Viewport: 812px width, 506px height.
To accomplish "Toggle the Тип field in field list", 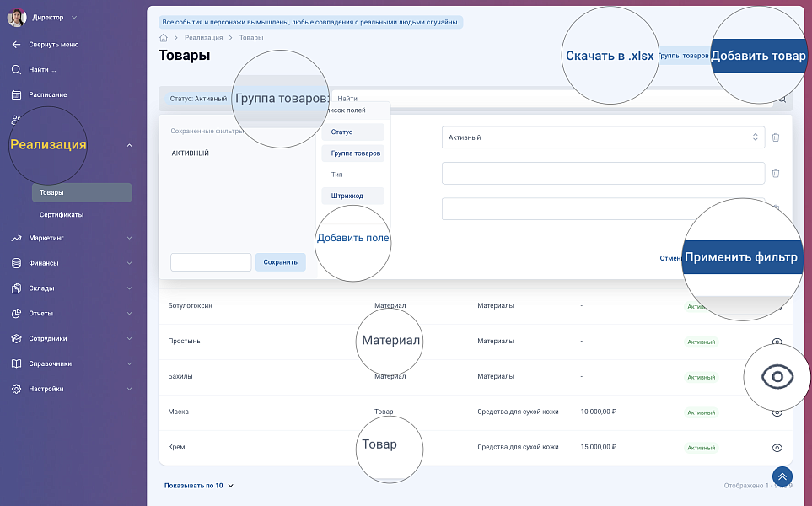I will coord(337,175).
